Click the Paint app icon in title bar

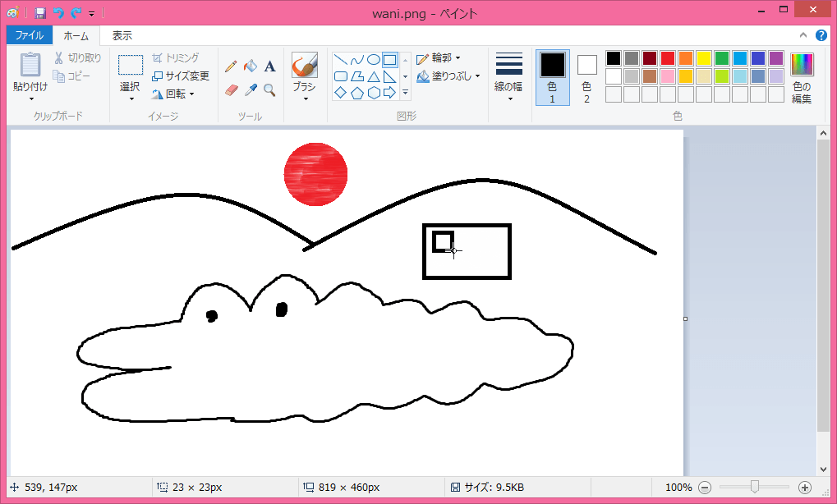click(13, 12)
